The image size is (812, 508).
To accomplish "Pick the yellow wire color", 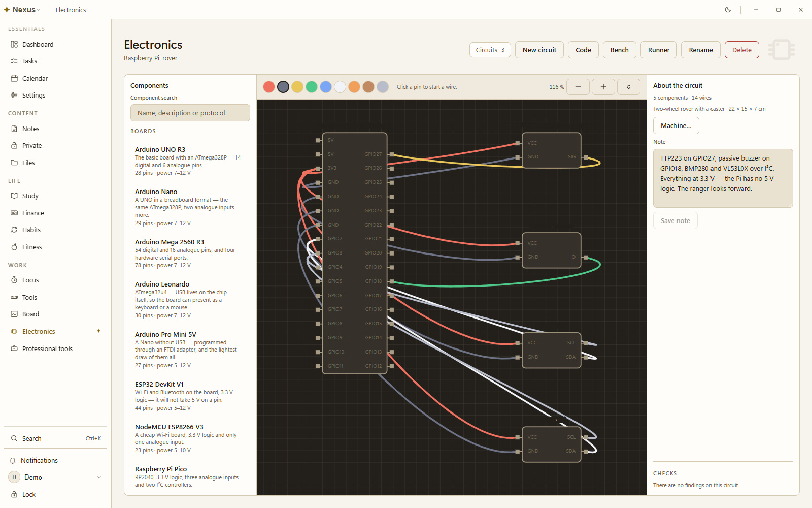I will [297, 87].
